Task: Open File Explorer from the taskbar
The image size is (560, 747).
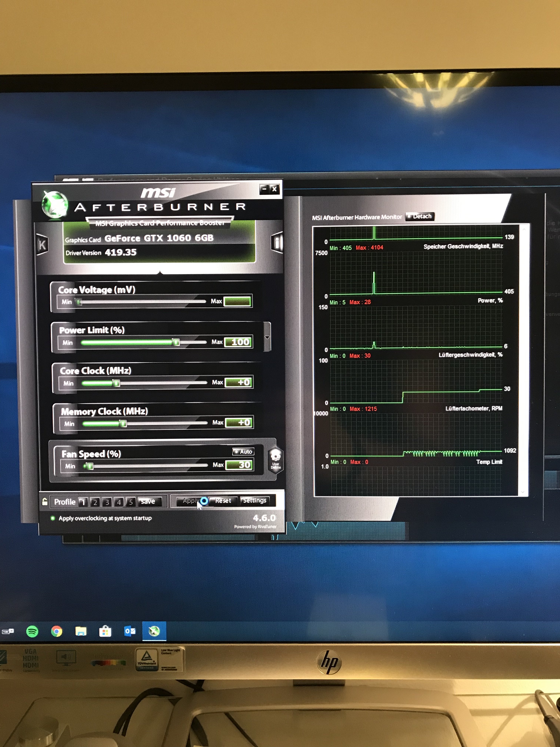Action: [81, 631]
